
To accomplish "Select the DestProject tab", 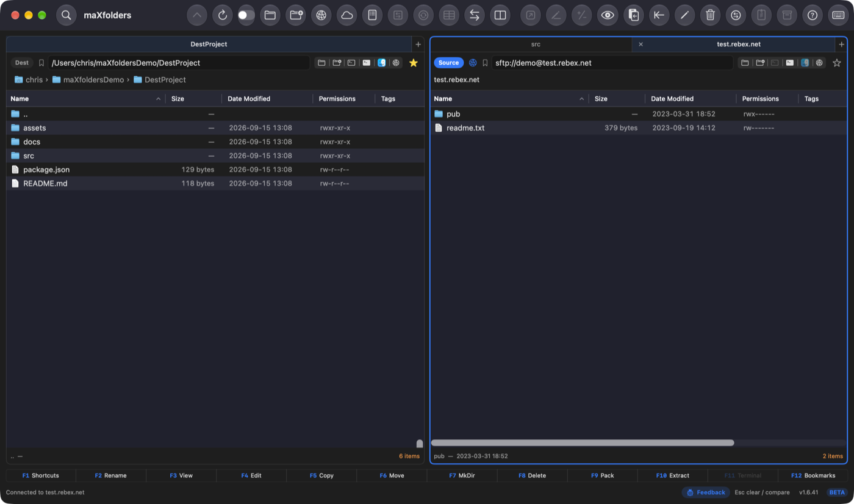I will tap(209, 44).
